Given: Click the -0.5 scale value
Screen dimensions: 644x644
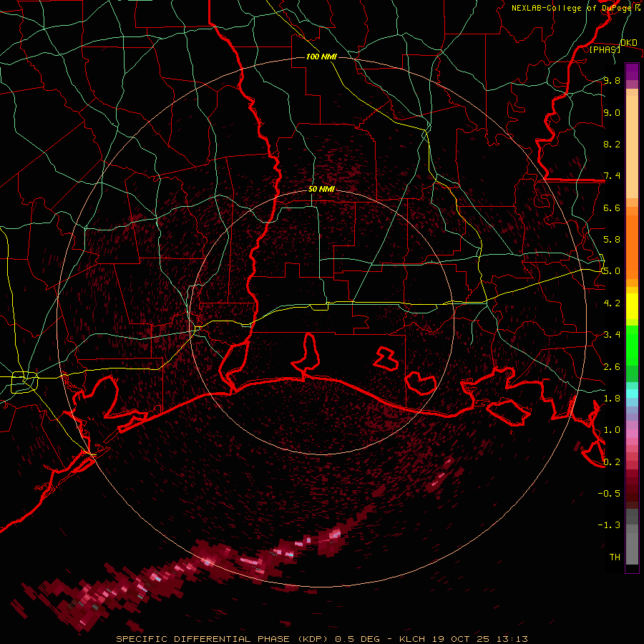Looking at the screenshot, I should pyautogui.click(x=609, y=494).
